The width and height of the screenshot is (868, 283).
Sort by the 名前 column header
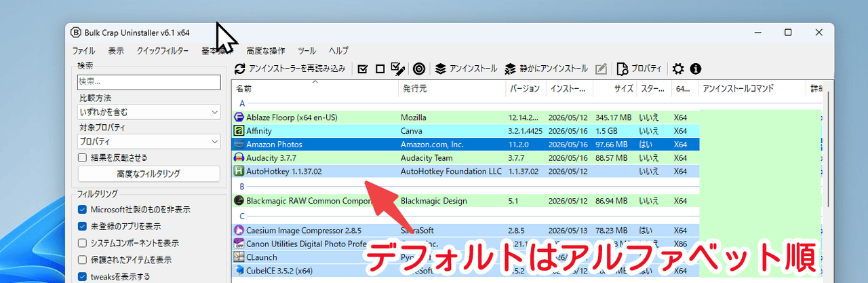coord(315,89)
